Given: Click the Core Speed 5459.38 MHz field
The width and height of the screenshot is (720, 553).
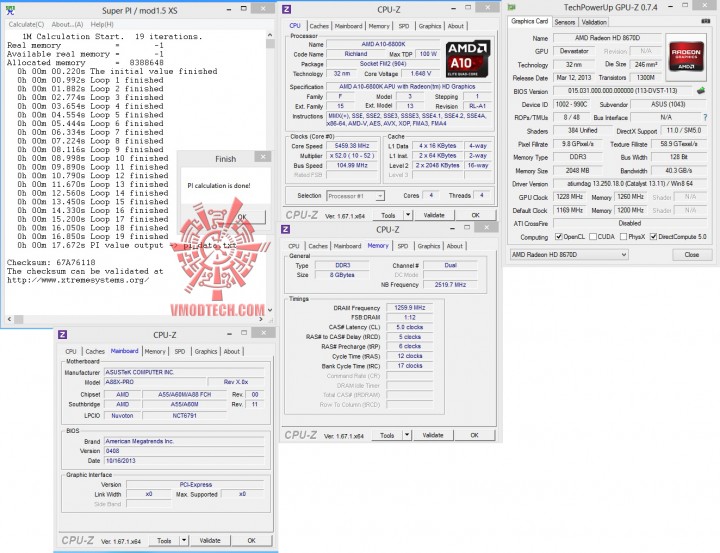Looking at the screenshot, I should coord(352,146).
